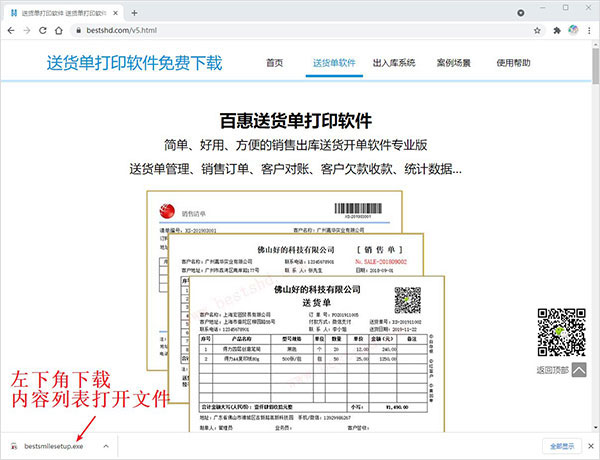
Task: Reload the page with the refresh icon
Action: pos(43,31)
